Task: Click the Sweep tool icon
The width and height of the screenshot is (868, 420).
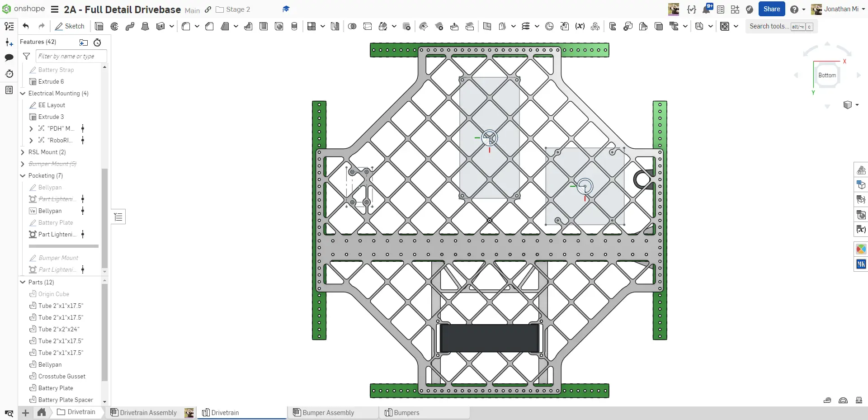Action: click(130, 26)
